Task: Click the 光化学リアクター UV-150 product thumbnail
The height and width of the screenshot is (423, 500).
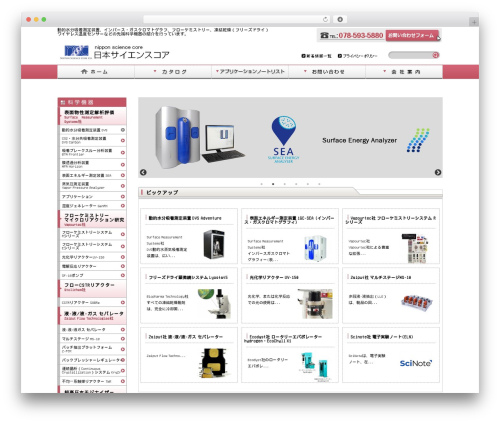Action: [315, 303]
